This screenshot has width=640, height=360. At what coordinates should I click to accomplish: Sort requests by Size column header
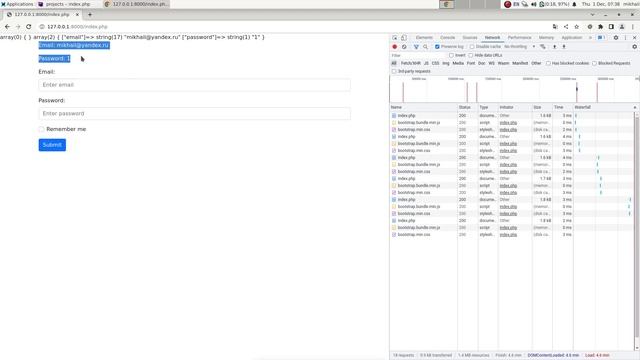[542, 107]
